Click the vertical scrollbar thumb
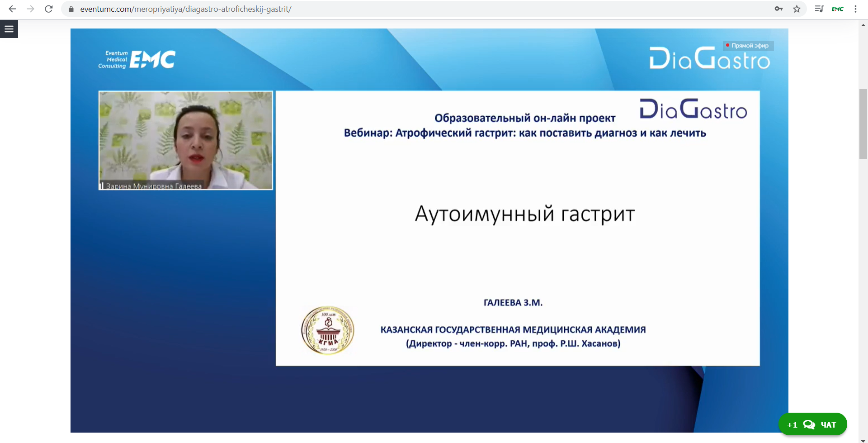 (863, 124)
